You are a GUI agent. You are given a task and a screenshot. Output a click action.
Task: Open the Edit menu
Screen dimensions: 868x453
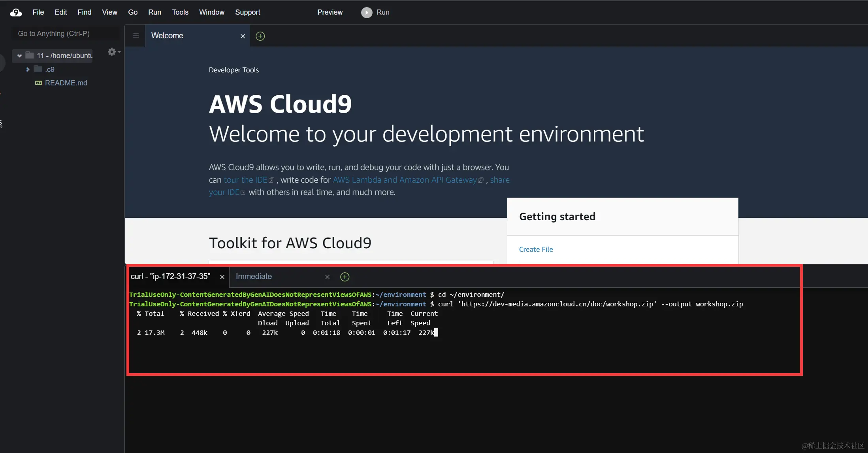point(60,12)
